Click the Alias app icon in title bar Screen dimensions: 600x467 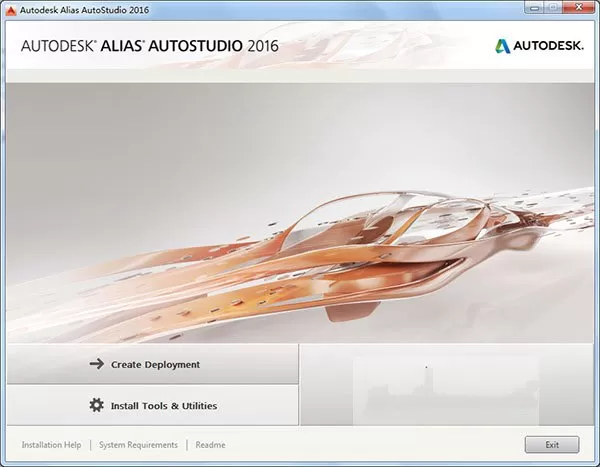[x=11, y=10]
